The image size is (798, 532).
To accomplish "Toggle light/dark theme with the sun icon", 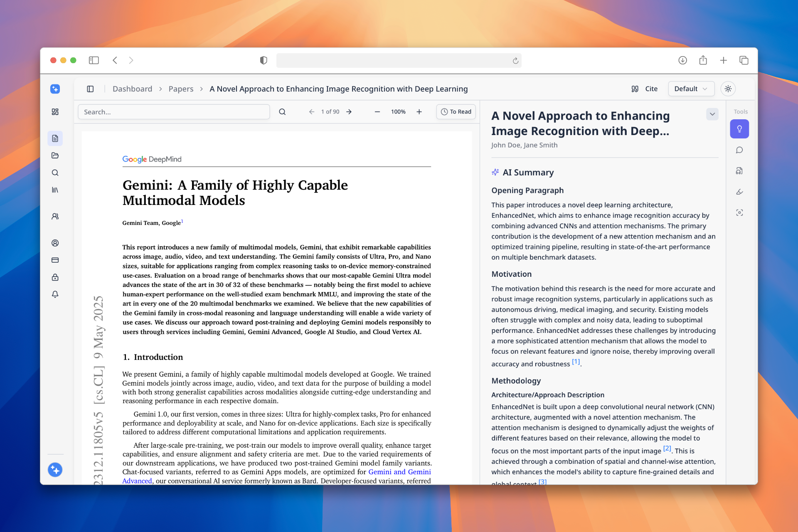I will [x=728, y=89].
